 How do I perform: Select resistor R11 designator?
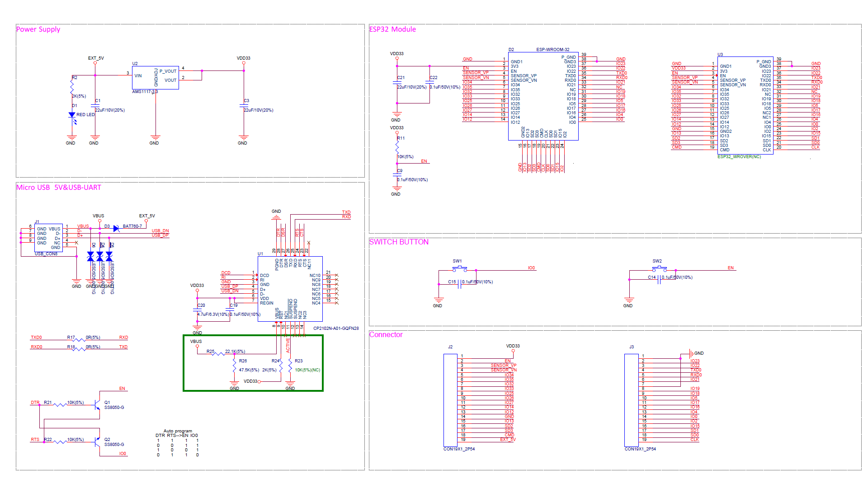pyautogui.click(x=401, y=138)
